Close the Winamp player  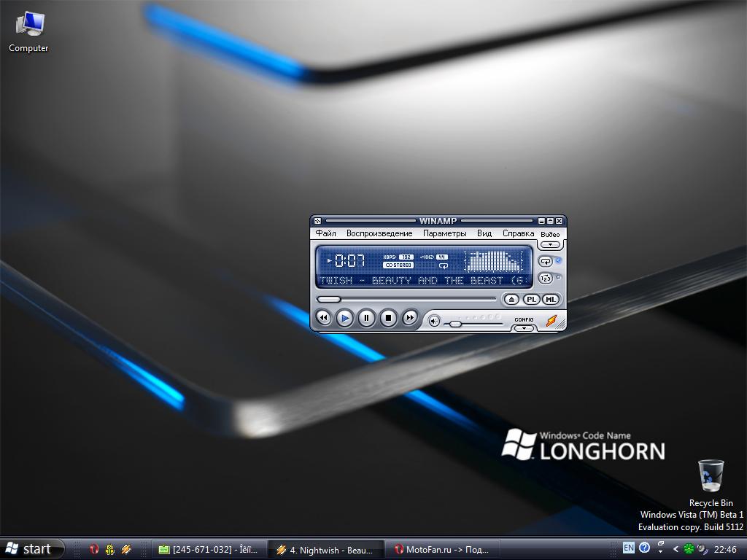pos(559,221)
